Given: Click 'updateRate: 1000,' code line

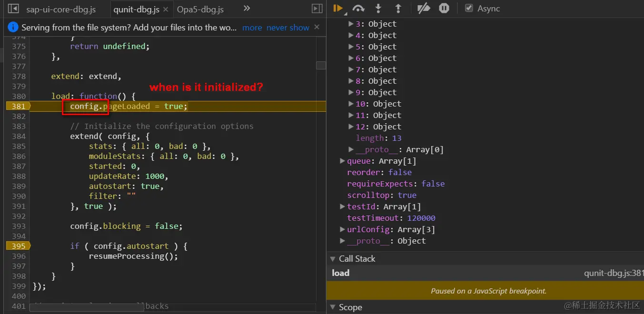Looking at the screenshot, I should (129, 176).
